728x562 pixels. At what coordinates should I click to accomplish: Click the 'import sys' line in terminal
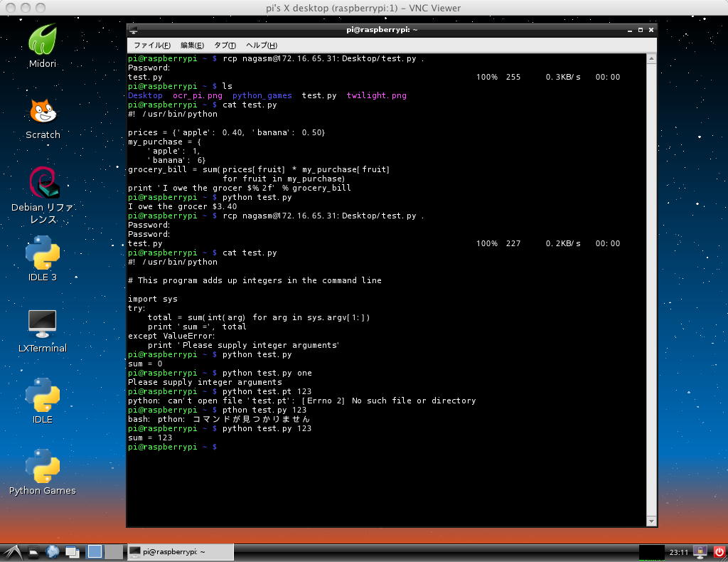pos(153,299)
